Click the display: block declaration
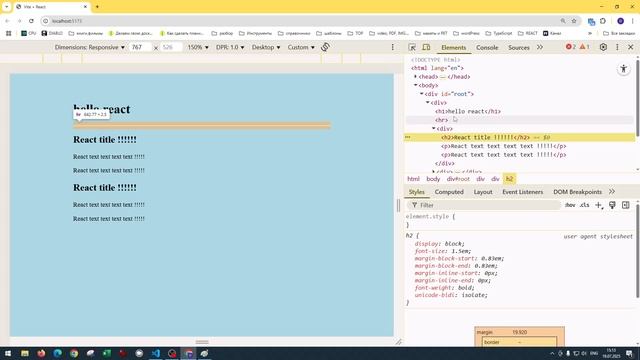The height and width of the screenshot is (360, 640). [x=440, y=244]
